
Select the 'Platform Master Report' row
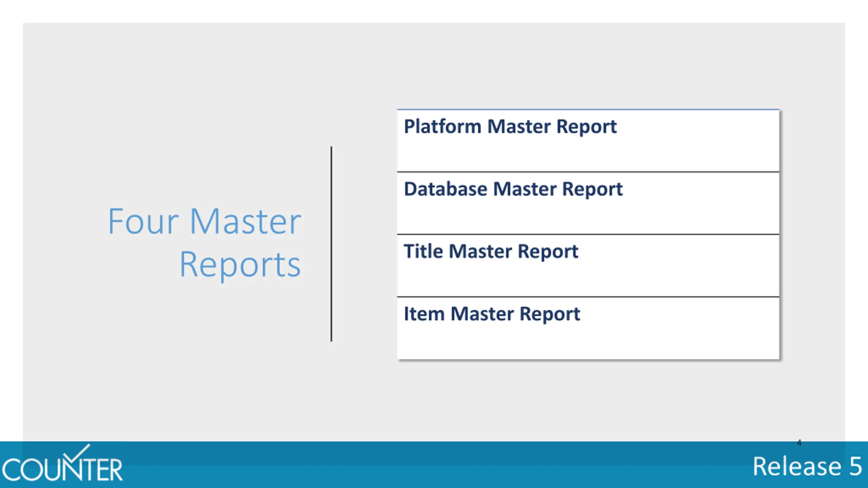coord(588,141)
